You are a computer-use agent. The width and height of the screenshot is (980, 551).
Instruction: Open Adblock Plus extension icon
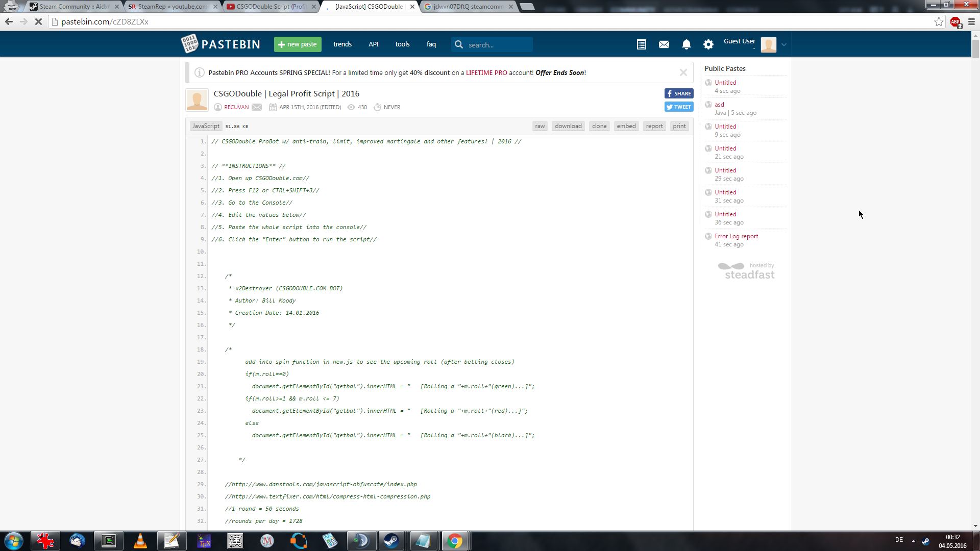[955, 22]
